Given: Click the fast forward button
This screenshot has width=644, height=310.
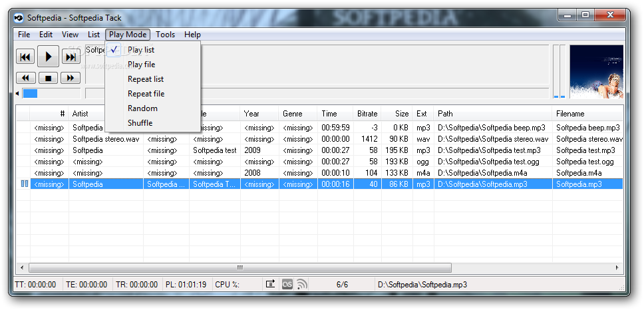Looking at the screenshot, I should [x=71, y=78].
